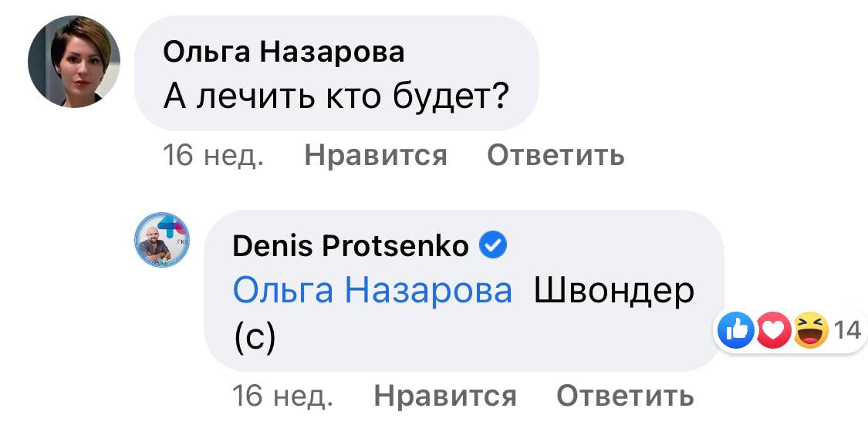Click the word 'Швондер' in the reply

point(614,291)
